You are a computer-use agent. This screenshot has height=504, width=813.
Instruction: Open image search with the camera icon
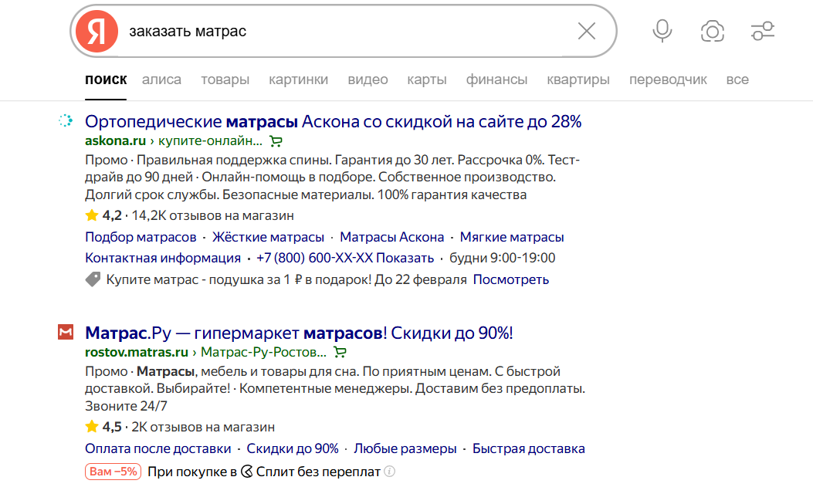pos(712,31)
